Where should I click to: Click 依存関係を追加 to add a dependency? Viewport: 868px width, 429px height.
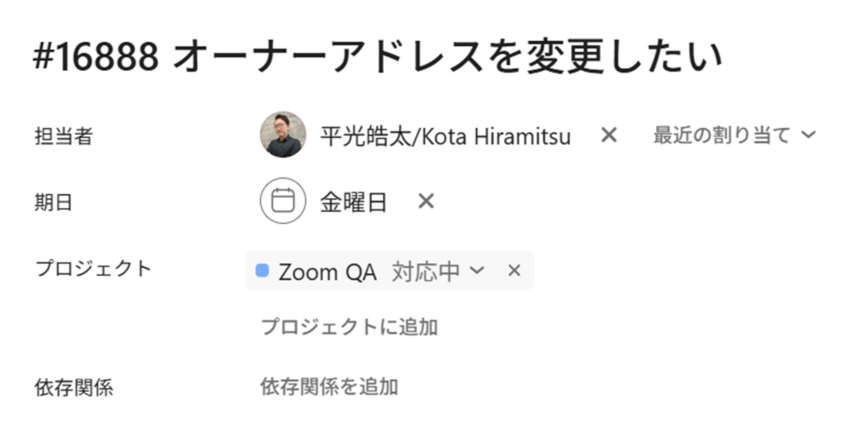point(329,385)
